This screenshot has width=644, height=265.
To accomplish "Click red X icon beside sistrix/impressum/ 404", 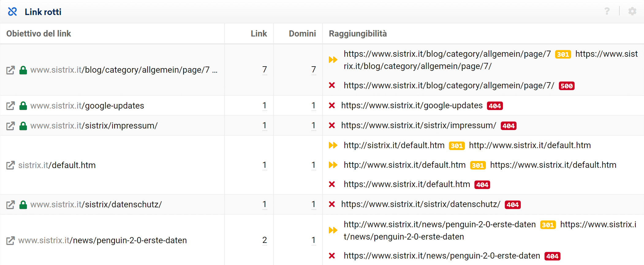I will [x=332, y=125].
